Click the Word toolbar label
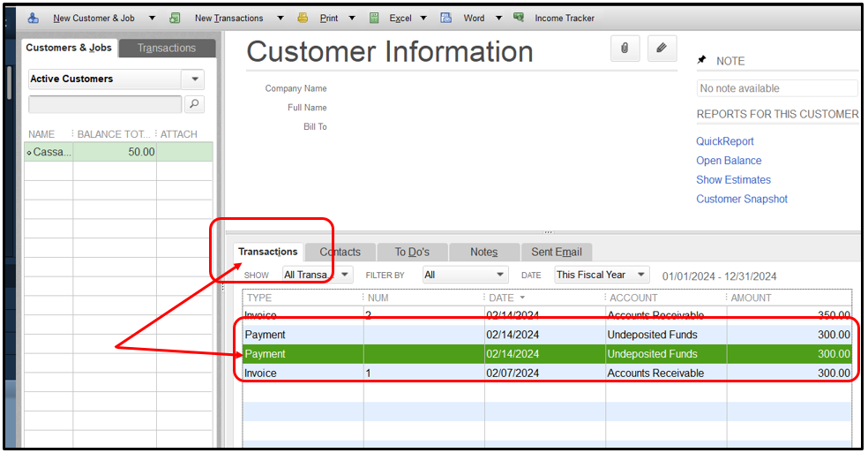This screenshot has width=868, height=453. [474, 19]
